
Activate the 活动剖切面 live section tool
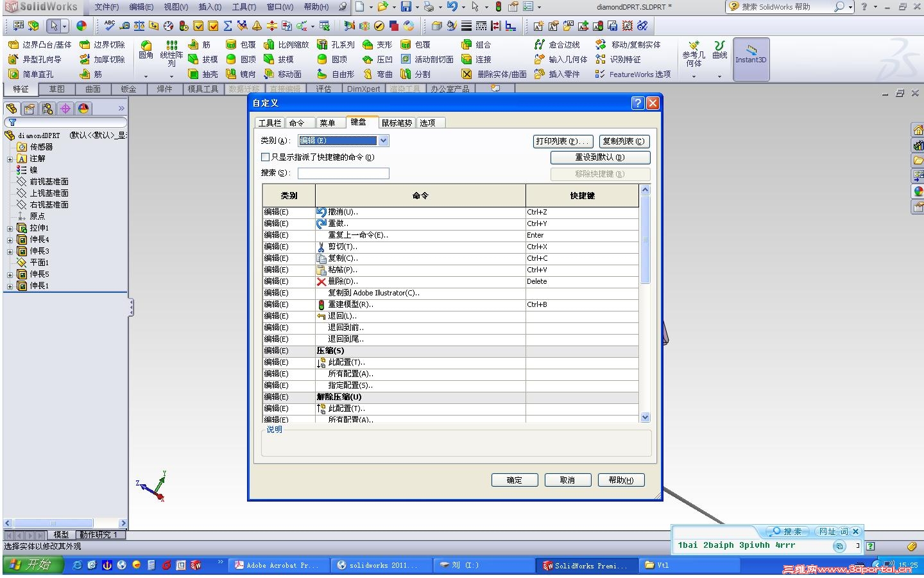pos(427,60)
